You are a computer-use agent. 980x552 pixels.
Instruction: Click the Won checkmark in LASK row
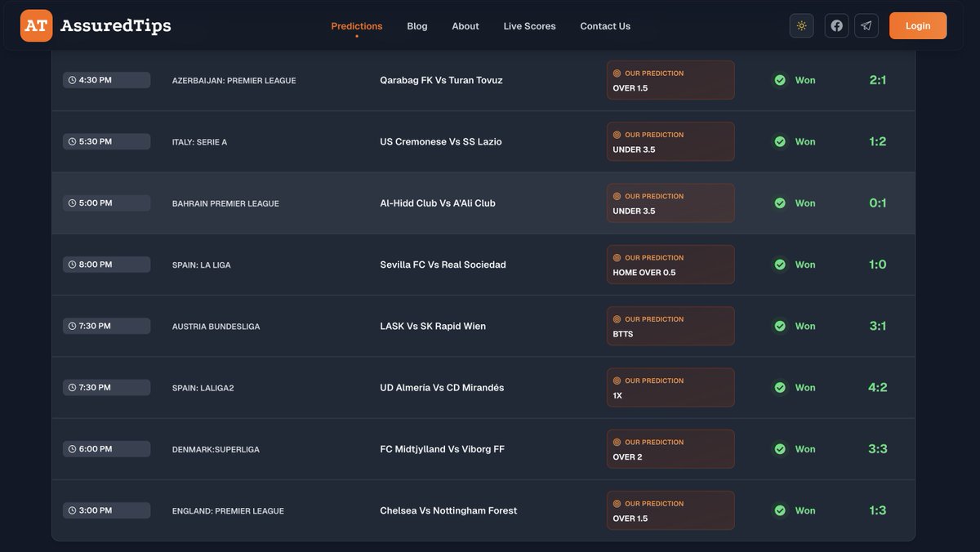pyautogui.click(x=780, y=326)
